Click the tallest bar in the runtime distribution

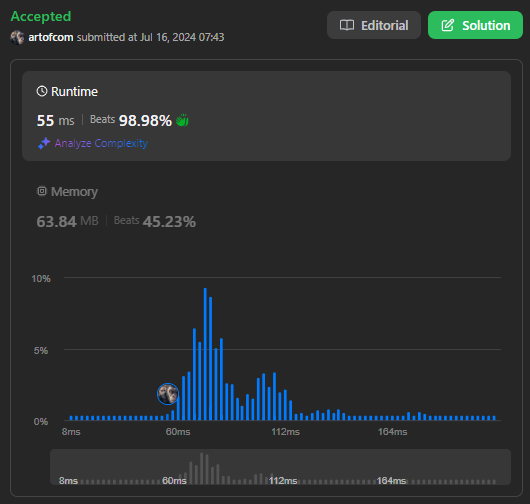click(x=205, y=354)
